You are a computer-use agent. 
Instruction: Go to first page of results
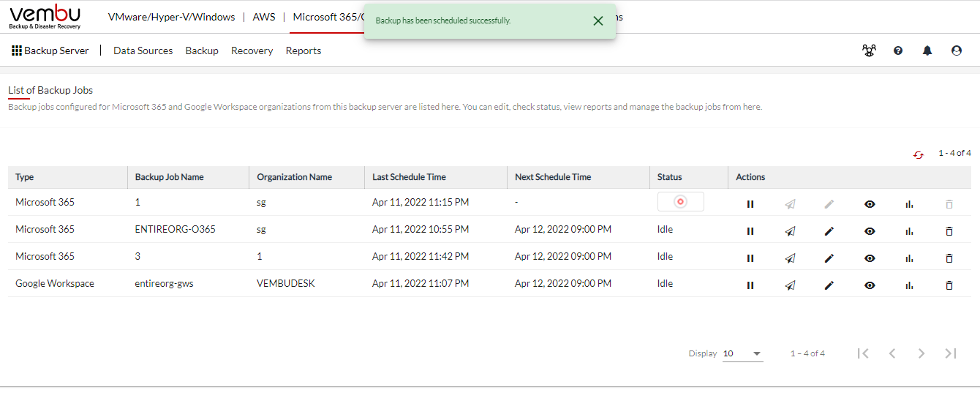[863, 353]
